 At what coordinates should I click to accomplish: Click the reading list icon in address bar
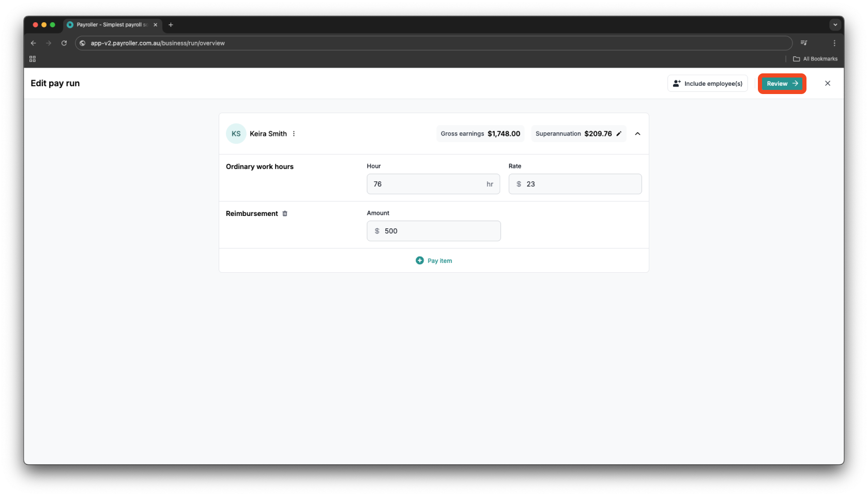pyautogui.click(x=804, y=43)
